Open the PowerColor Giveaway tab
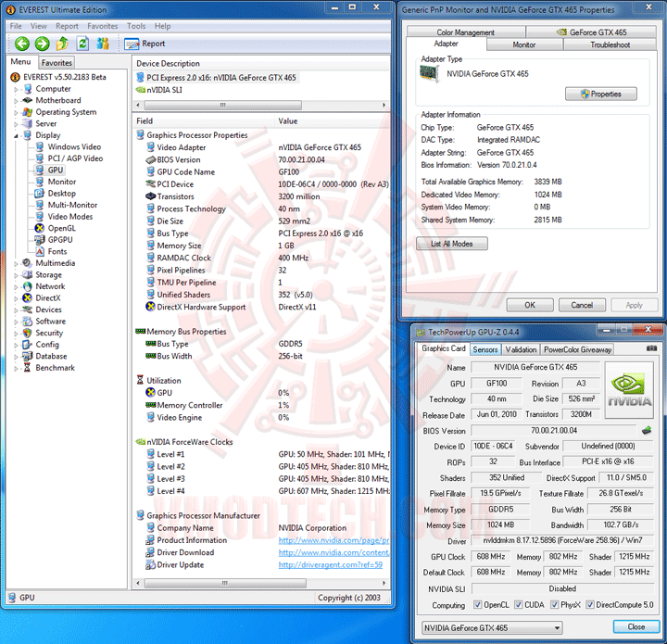The width and height of the screenshot is (667, 644). click(x=577, y=349)
